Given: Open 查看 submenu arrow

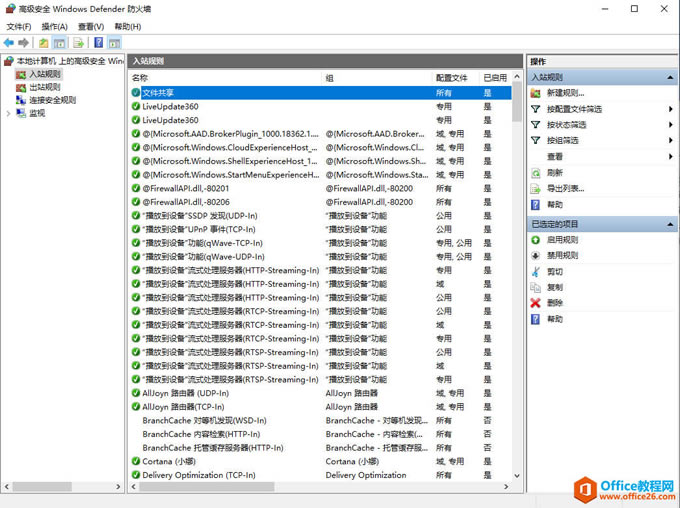Looking at the screenshot, I should (670, 157).
